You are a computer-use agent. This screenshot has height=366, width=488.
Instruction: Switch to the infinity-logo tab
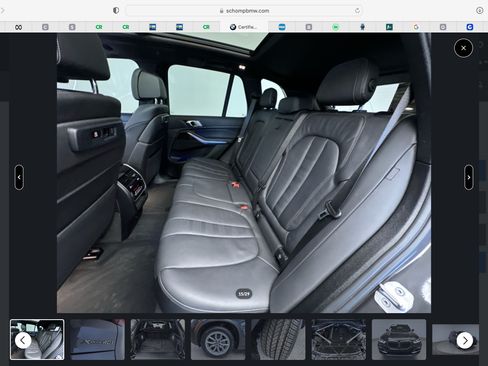[19, 27]
